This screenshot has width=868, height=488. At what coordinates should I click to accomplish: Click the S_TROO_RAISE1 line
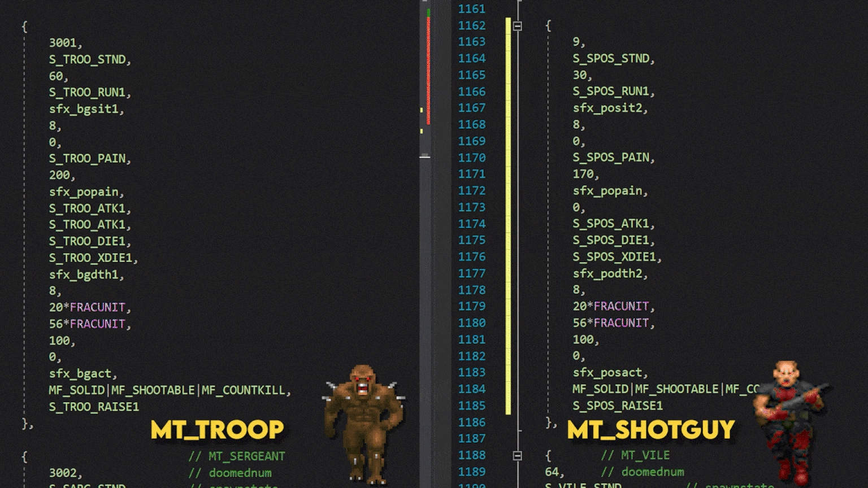[x=94, y=407]
